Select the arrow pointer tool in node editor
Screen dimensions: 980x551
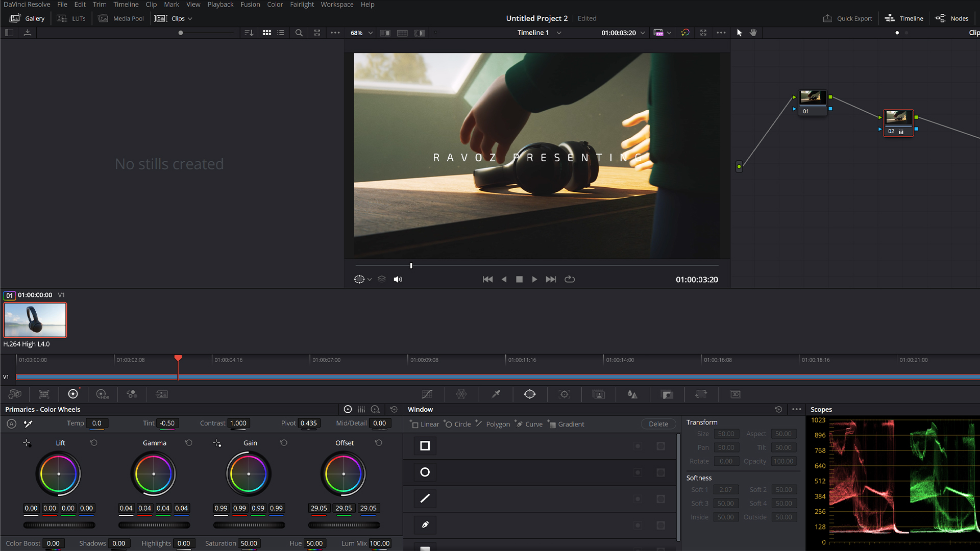coord(739,33)
